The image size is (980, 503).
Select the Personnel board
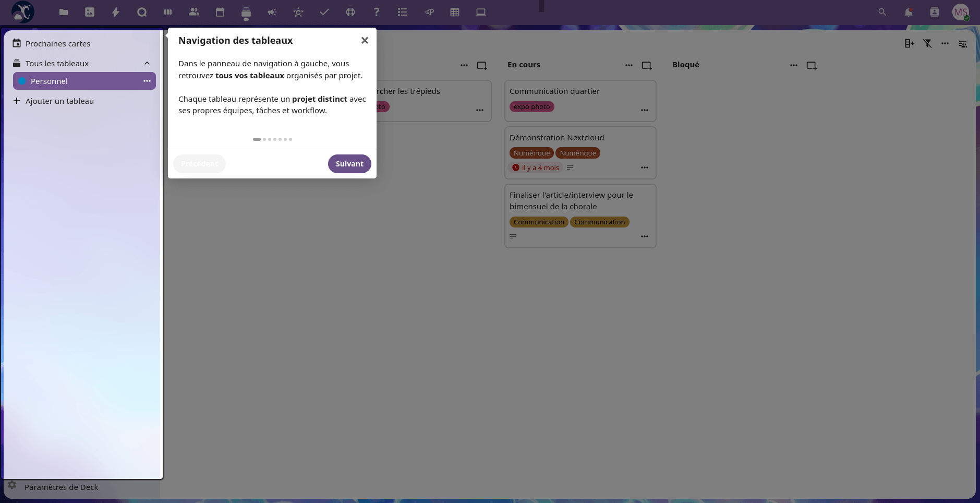click(x=50, y=81)
